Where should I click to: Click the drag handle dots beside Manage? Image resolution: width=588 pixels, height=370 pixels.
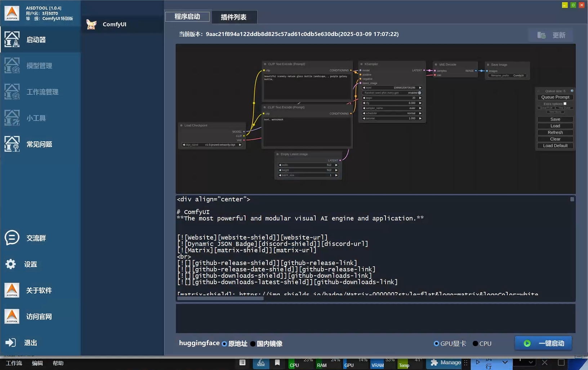[466, 363]
